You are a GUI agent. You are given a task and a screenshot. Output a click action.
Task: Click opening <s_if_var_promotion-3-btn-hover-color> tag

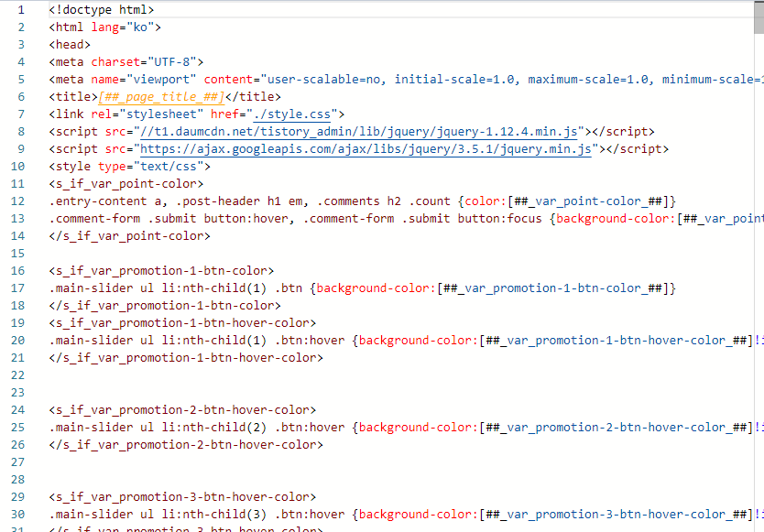(x=182, y=497)
